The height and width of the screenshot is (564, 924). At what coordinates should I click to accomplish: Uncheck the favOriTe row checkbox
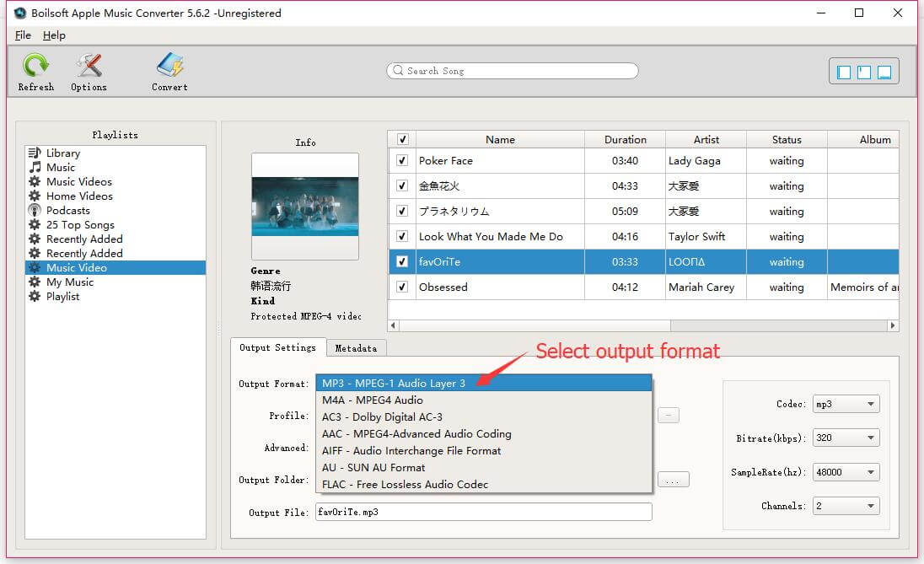pyautogui.click(x=402, y=261)
